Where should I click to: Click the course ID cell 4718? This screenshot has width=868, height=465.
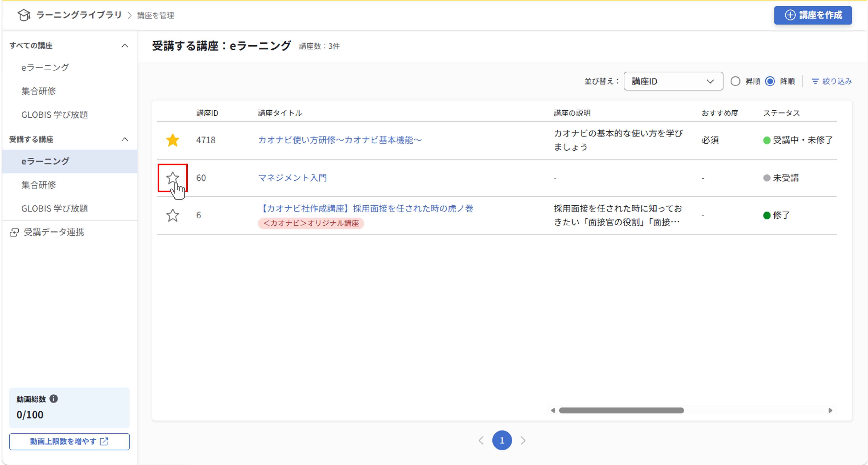[206, 140]
